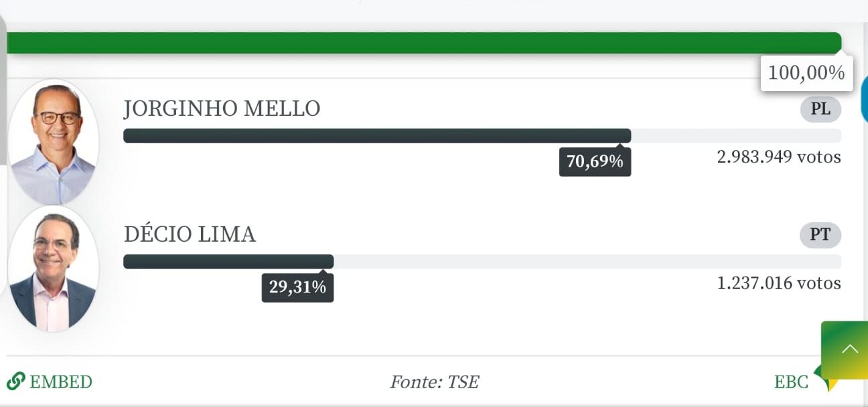The image size is (868, 407).
Task: Click the scroll-to-top arrow button
Action: pos(845,349)
